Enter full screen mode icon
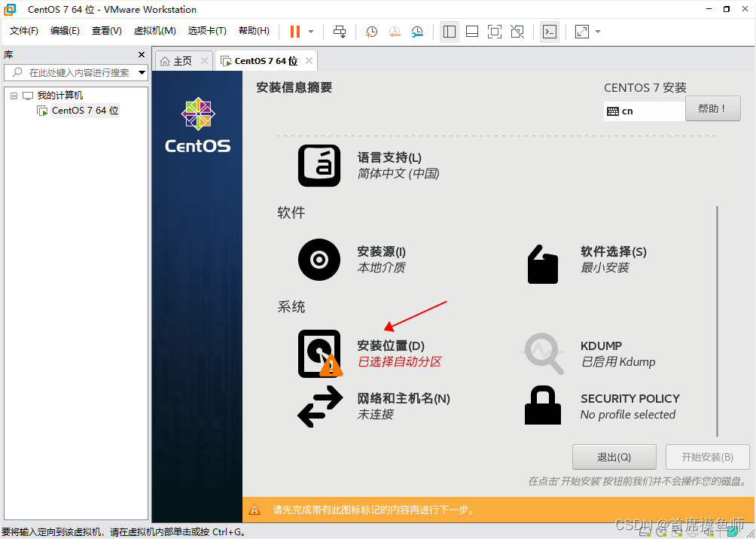Image resolution: width=756 pixels, height=539 pixels. [494, 32]
